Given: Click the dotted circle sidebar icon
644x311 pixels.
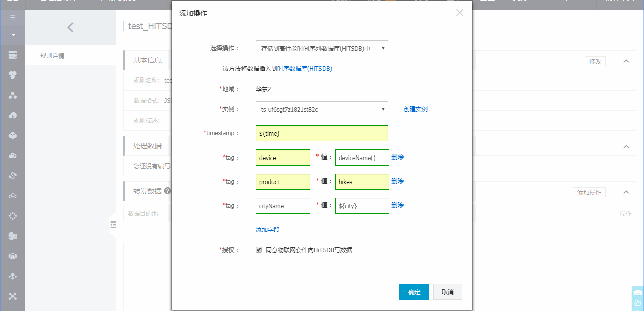Looking at the screenshot, I should pos(13,216).
